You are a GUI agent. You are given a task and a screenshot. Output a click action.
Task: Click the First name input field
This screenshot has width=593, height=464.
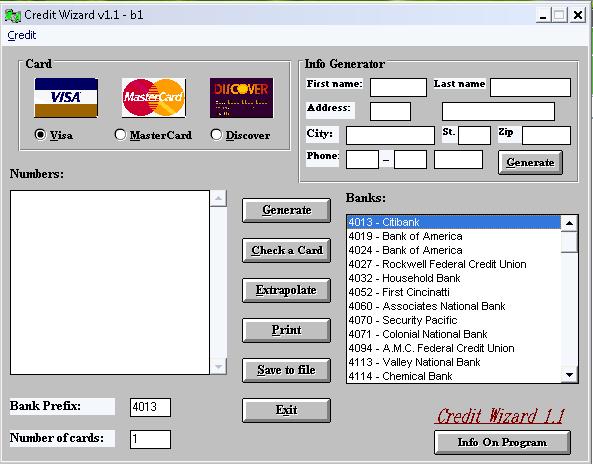398,87
